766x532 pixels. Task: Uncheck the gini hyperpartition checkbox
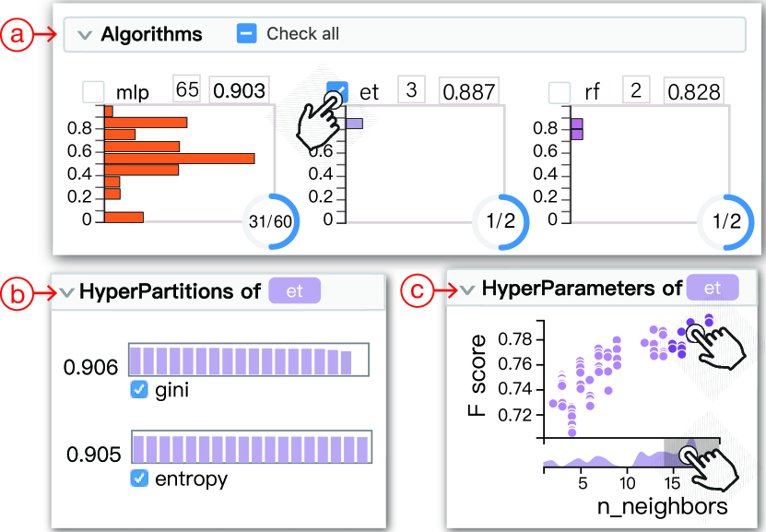point(139,389)
